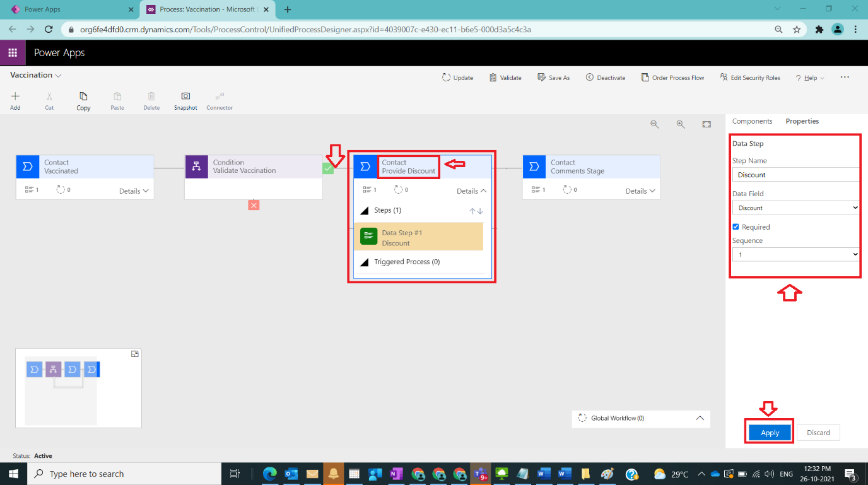Click the green check on Validate Vaccination condition
Image resolution: width=868 pixels, height=485 pixels.
click(x=327, y=168)
